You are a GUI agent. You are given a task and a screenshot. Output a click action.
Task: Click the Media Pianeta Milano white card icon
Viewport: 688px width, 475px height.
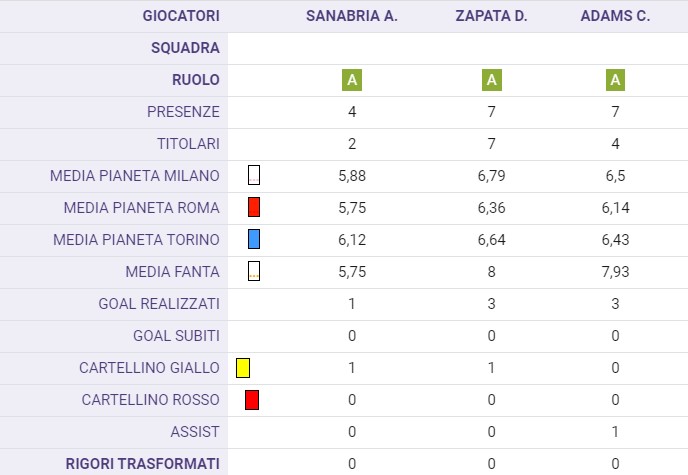254,175
